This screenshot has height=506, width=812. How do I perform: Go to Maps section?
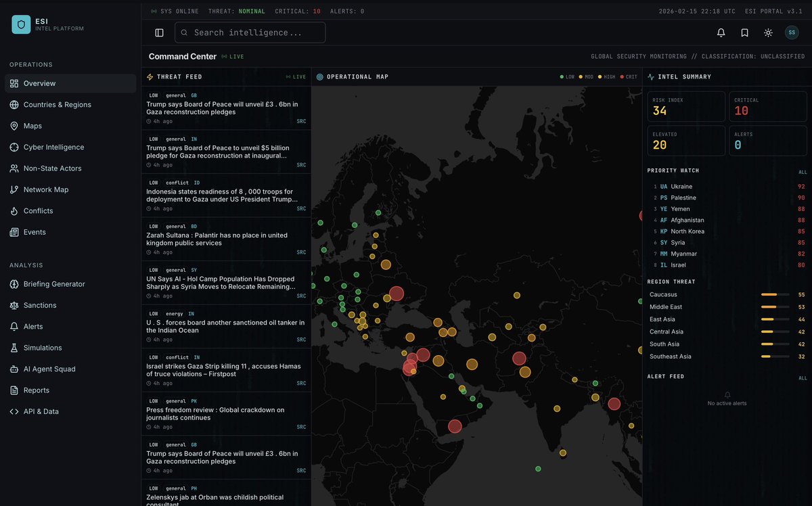70,126
